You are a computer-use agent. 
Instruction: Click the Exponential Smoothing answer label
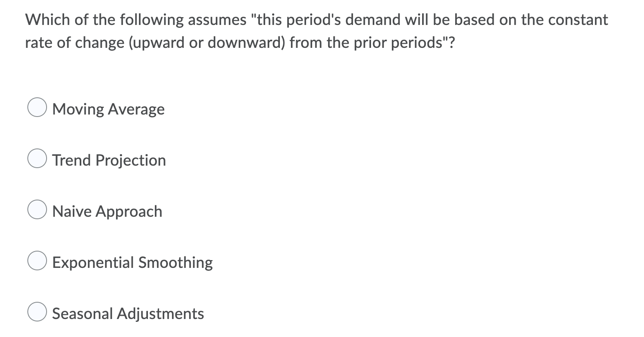tap(132, 262)
